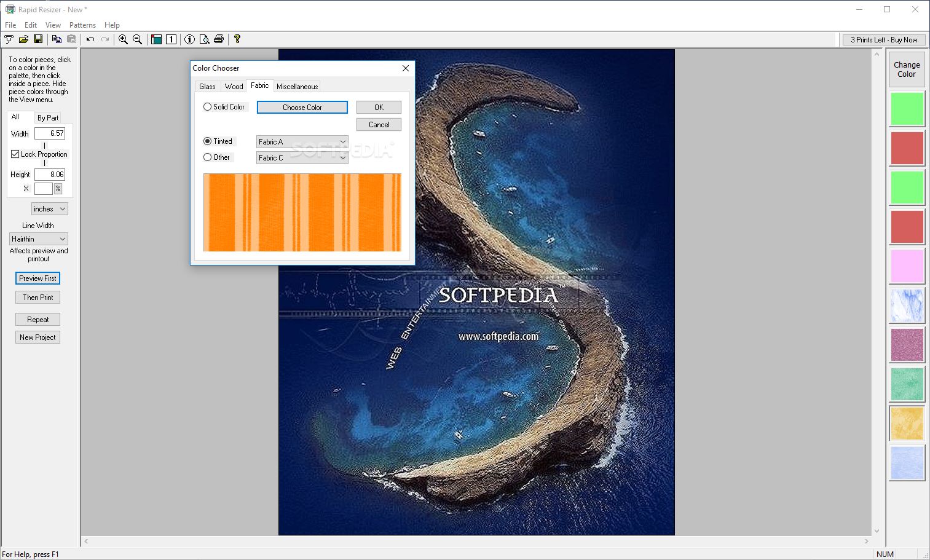This screenshot has width=930, height=560.
Task: Click the orange striped fabric preview
Action: click(x=302, y=213)
